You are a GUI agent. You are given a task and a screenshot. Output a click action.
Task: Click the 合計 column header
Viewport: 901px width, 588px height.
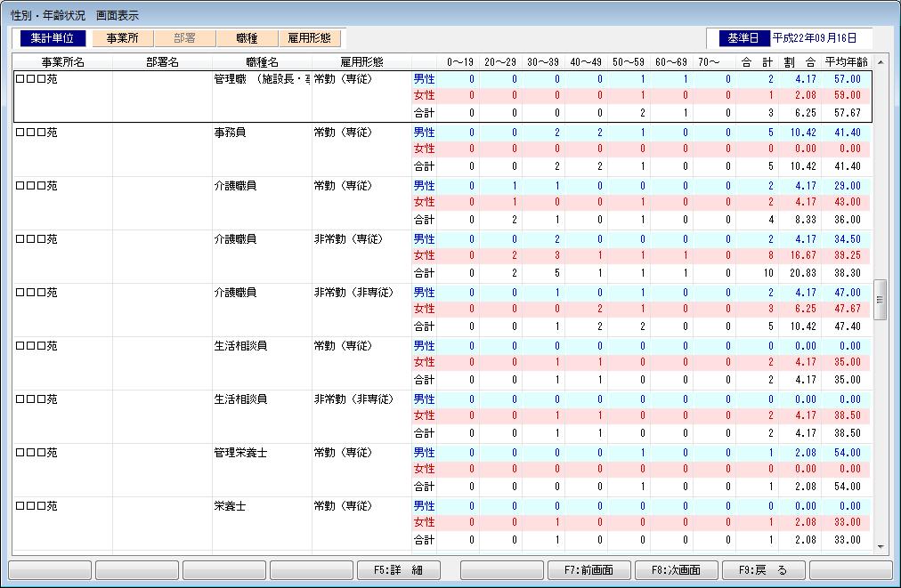757,62
